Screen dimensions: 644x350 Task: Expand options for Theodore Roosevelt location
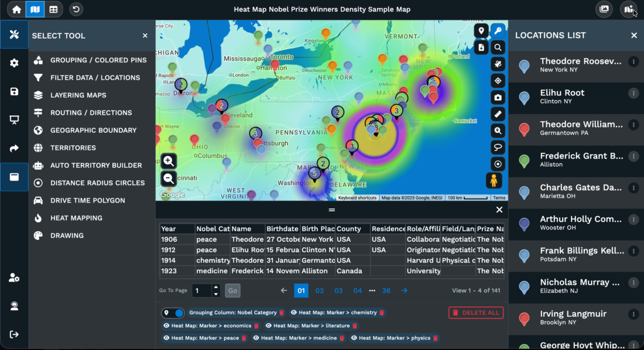(633, 61)
